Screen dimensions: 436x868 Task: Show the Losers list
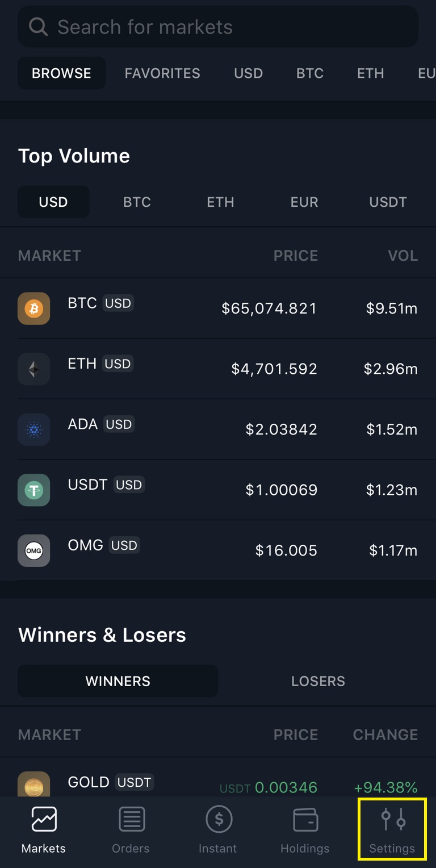point(318,681)
